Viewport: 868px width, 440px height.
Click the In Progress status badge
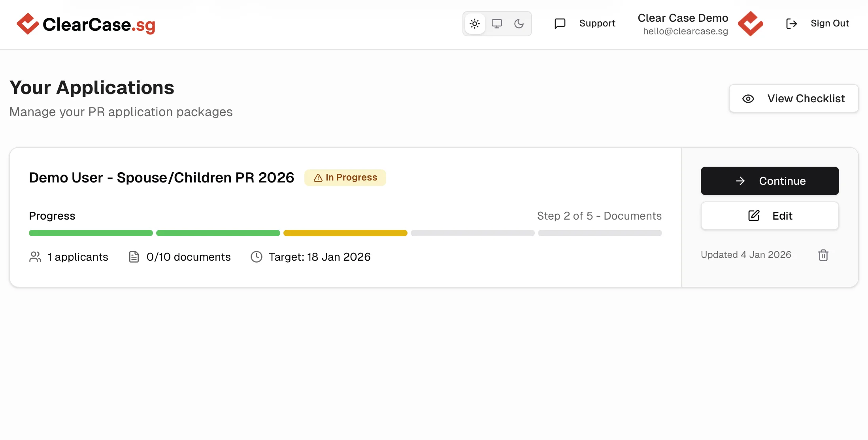coord(345,178)
